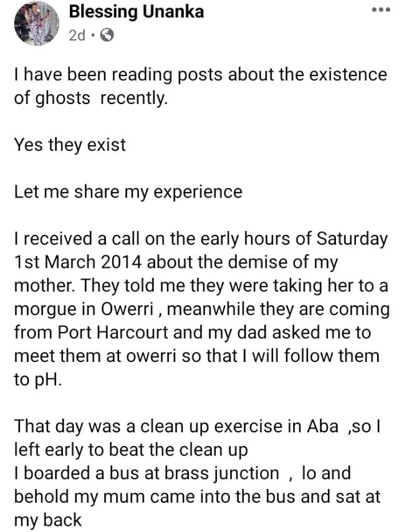
Task: Open Blessing Unanka's profile picture
Action: point(32,23)
